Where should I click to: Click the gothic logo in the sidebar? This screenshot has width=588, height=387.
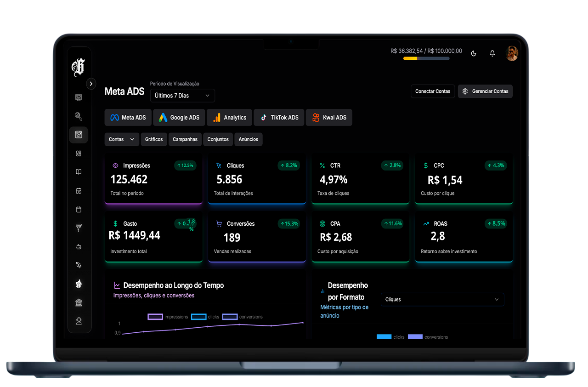(79, 68)
